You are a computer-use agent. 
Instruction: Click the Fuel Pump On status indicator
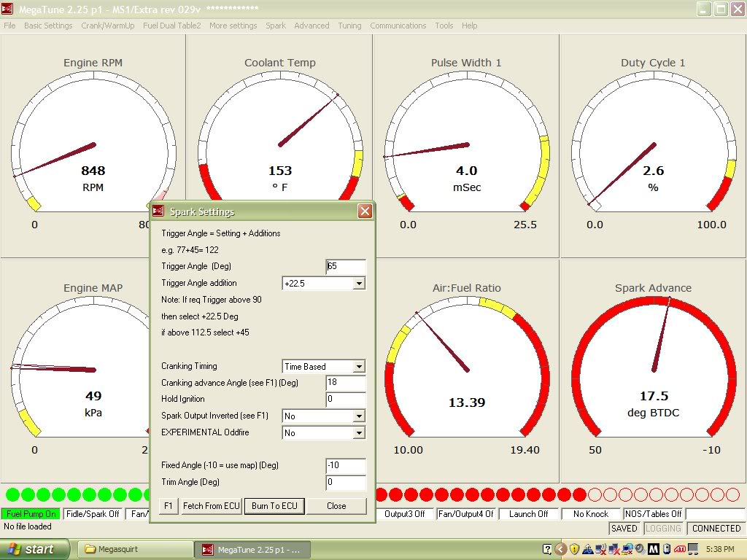click(x=31, y=514)
